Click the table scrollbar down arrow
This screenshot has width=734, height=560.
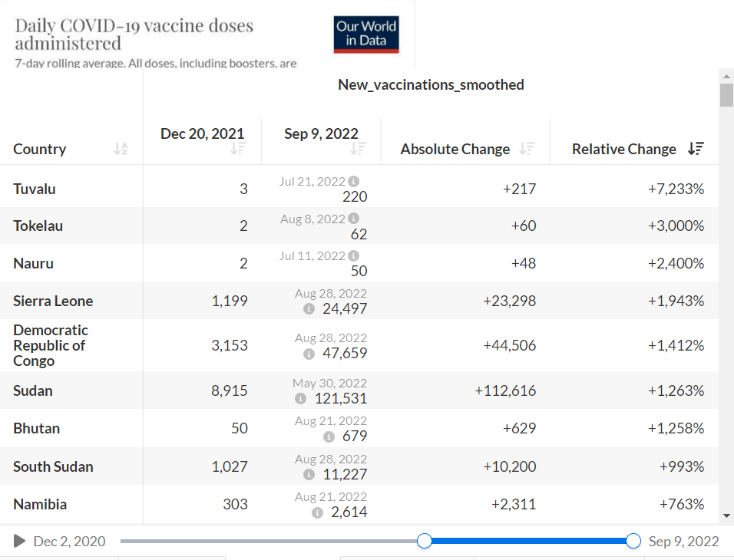[x=726, y=516]
